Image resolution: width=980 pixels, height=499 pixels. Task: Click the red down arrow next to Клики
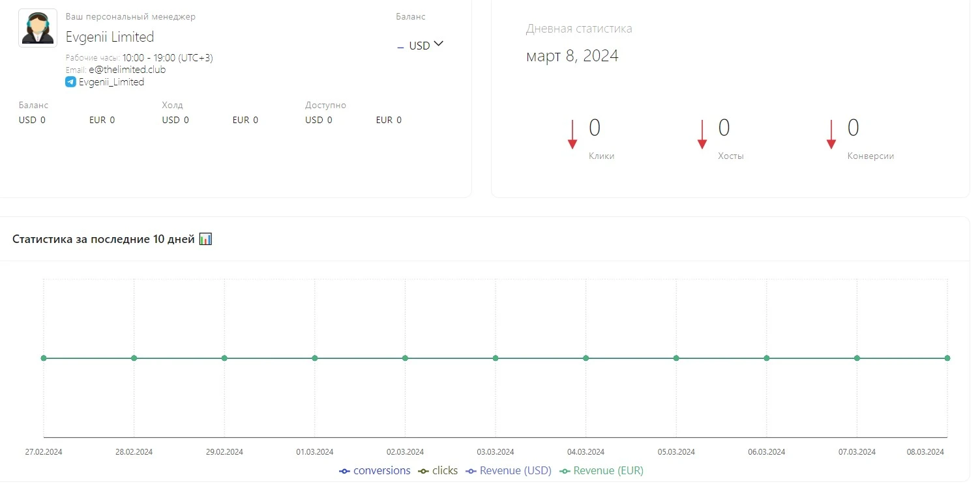click(572, 134)
